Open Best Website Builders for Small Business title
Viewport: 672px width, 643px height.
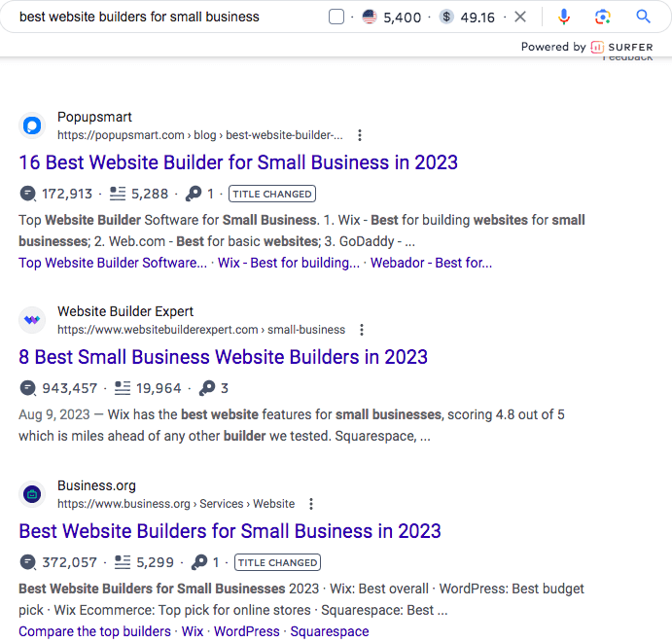coord(230,531)
